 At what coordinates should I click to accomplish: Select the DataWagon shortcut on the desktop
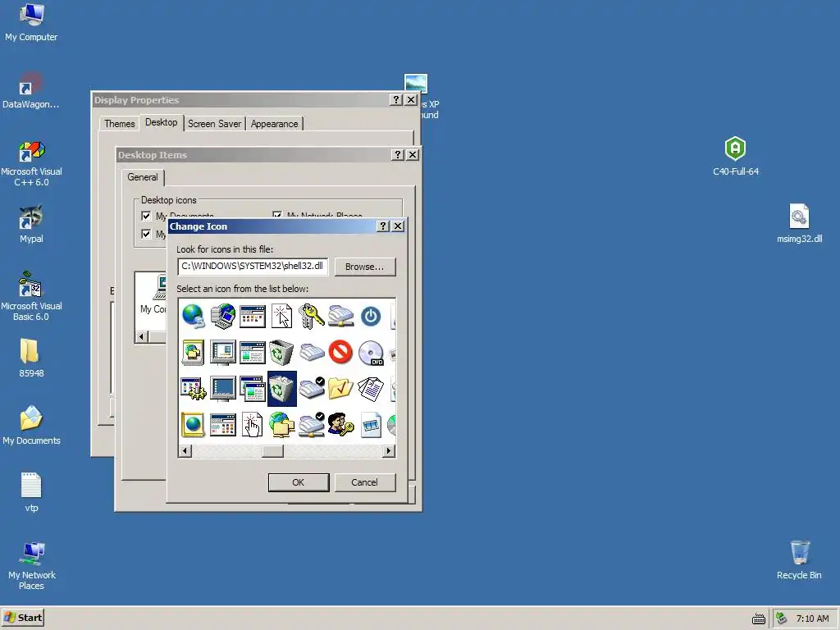point(31,90)
